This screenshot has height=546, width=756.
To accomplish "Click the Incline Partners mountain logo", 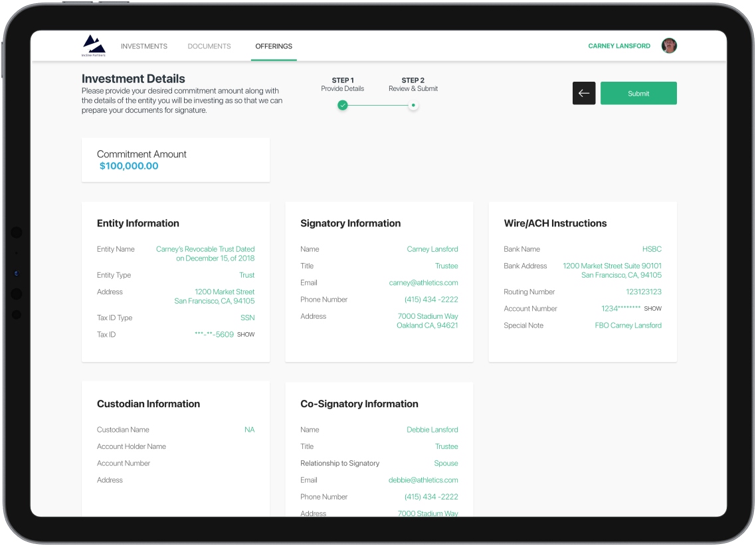I will pyautogui.click(x=94, y=45).
